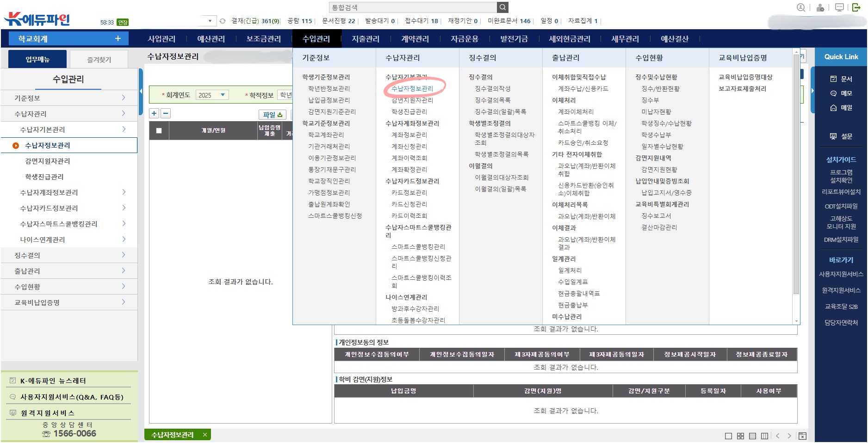Open the user settings icon
This screenshot has width=868, height=443.
[x=820, y=7]
